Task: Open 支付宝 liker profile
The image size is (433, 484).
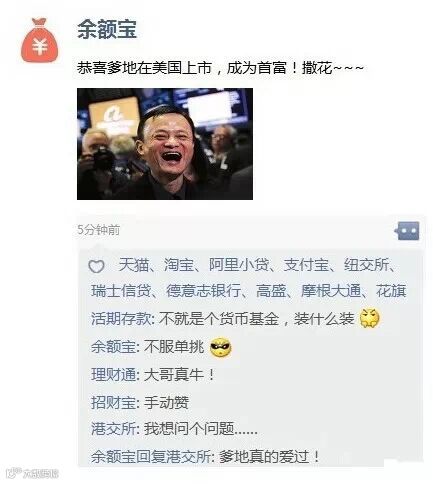Action: pyautogui.click(x=306, y=265)
